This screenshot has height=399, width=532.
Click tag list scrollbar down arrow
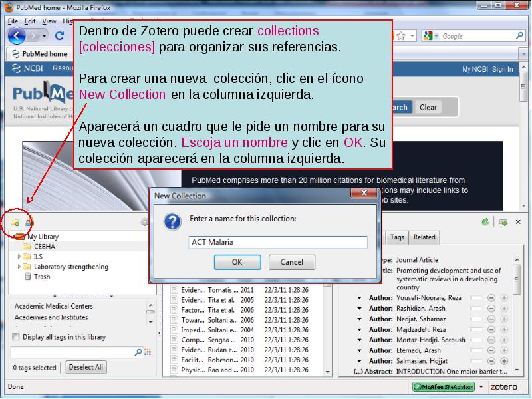[x=151, y=322]
